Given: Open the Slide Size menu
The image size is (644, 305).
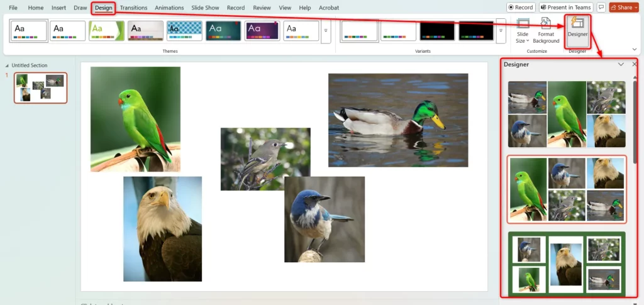Looking at the screenshot, I should [x=523, y=31].
